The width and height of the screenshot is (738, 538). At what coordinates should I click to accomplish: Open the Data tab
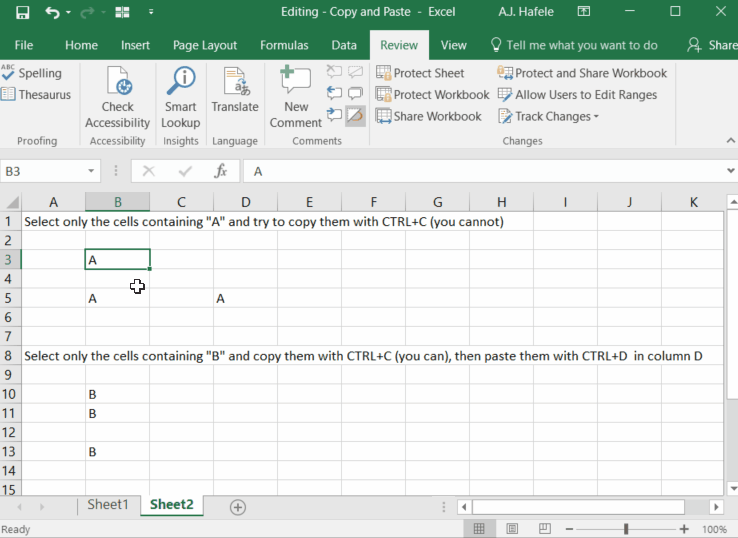344,45
